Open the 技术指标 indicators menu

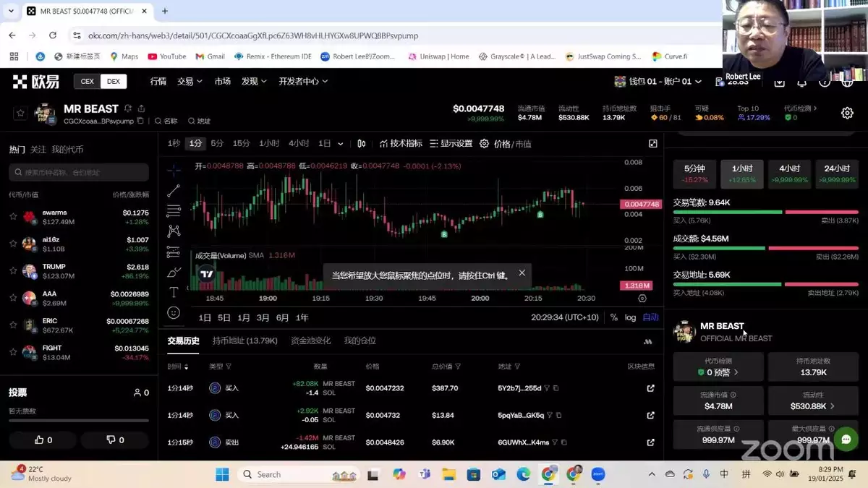[401, 144]
